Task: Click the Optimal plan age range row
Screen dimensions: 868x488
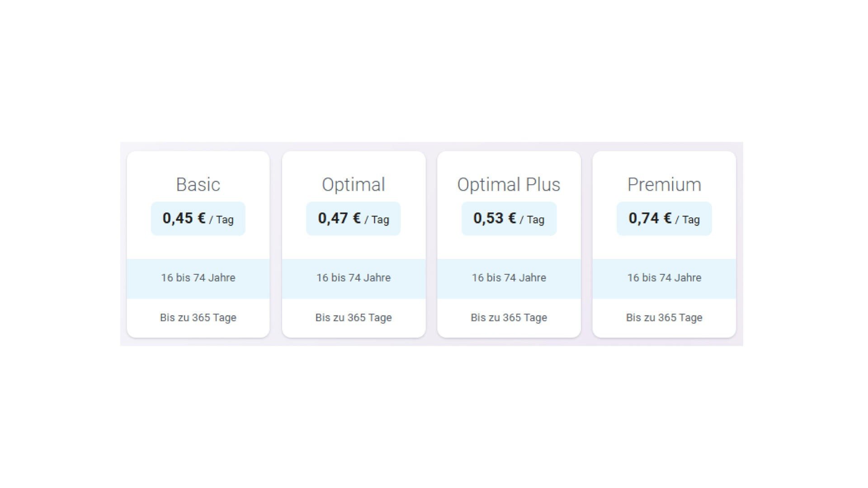Action: coord(353,278)
